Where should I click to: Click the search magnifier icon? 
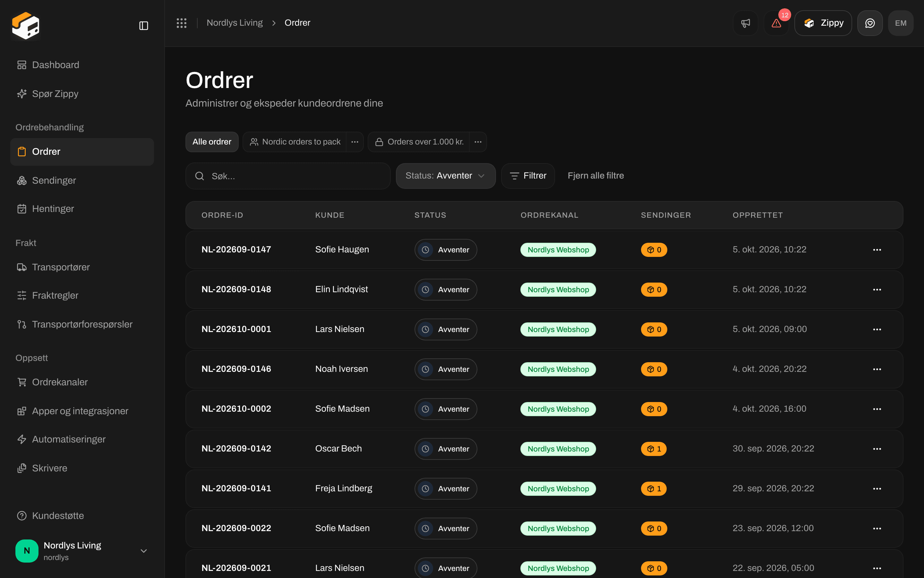point(199,176)
